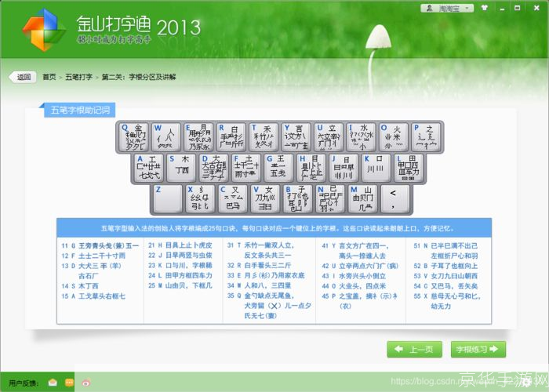Viewport: 549px width, 392px height.
Task: Close the 金山打字通 window
Action: coord(536,8)
